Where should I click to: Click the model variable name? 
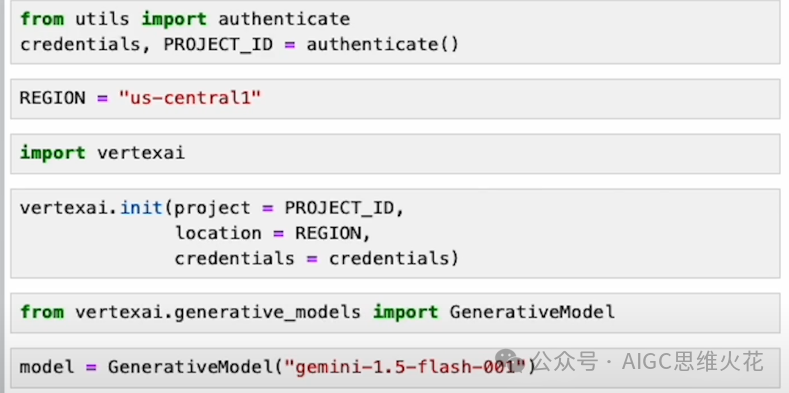point(47,367)
